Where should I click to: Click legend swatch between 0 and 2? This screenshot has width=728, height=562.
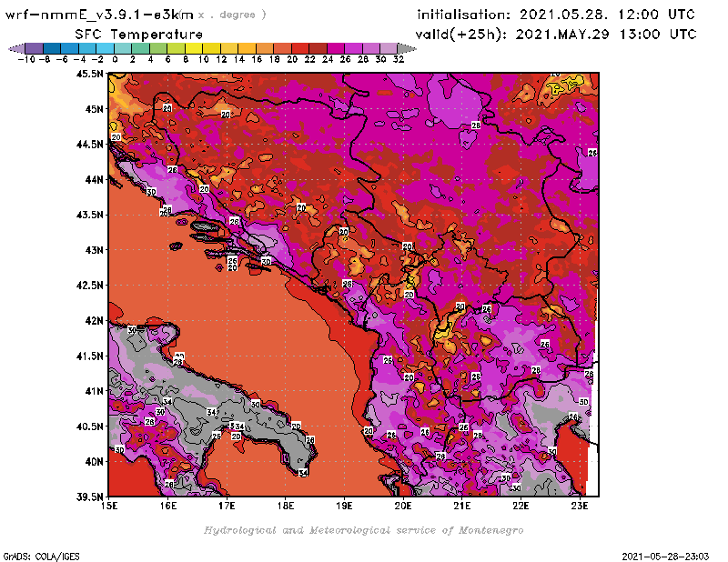[x=123, y=48]
